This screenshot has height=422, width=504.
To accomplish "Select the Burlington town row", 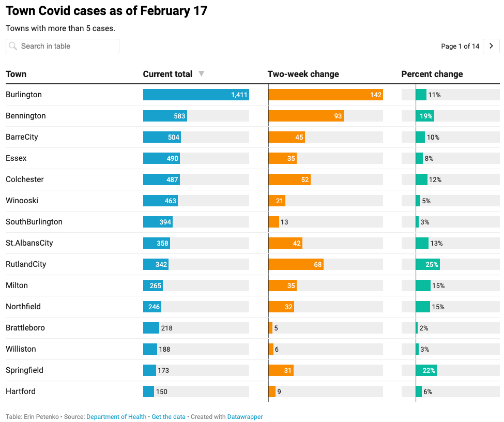I will pos(24,95).
